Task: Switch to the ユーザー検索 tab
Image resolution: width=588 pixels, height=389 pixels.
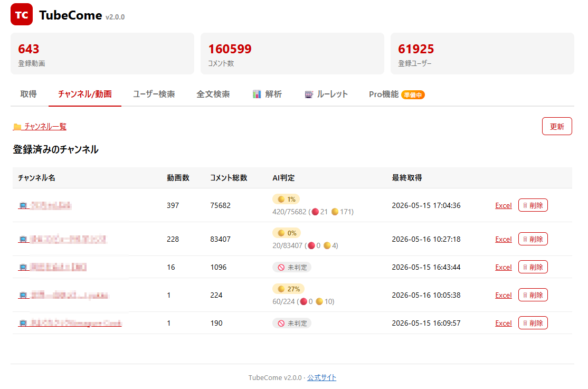Action: click(x=154, y=94)
